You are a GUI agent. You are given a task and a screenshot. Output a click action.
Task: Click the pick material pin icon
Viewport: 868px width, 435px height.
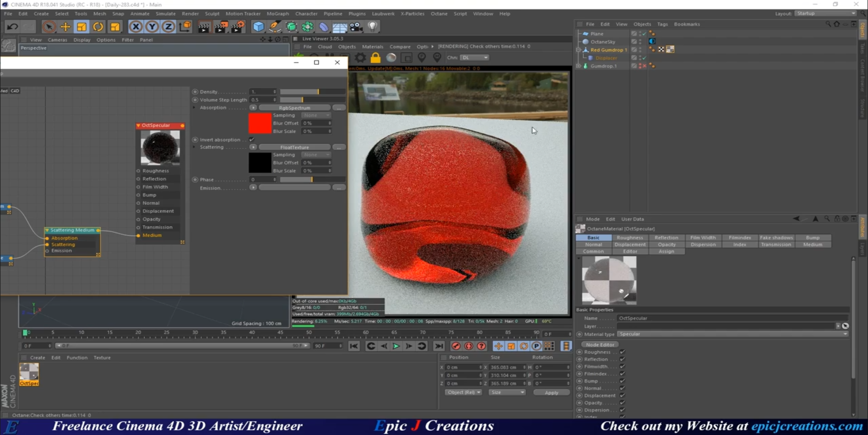(437, 57)
